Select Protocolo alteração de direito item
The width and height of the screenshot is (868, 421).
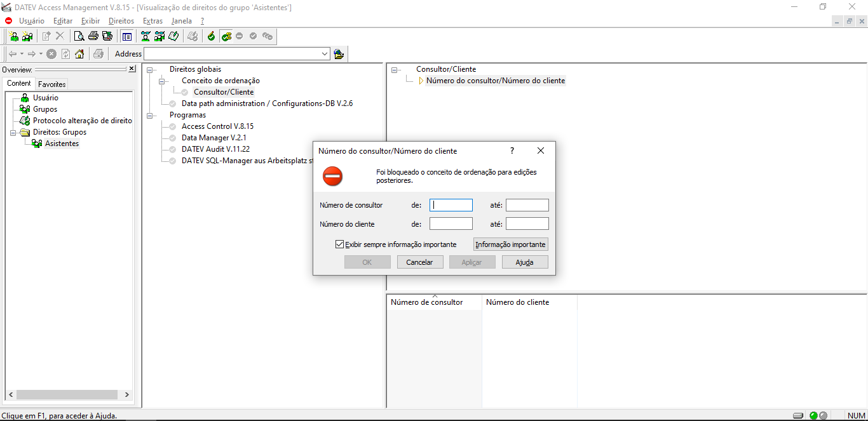83,121
